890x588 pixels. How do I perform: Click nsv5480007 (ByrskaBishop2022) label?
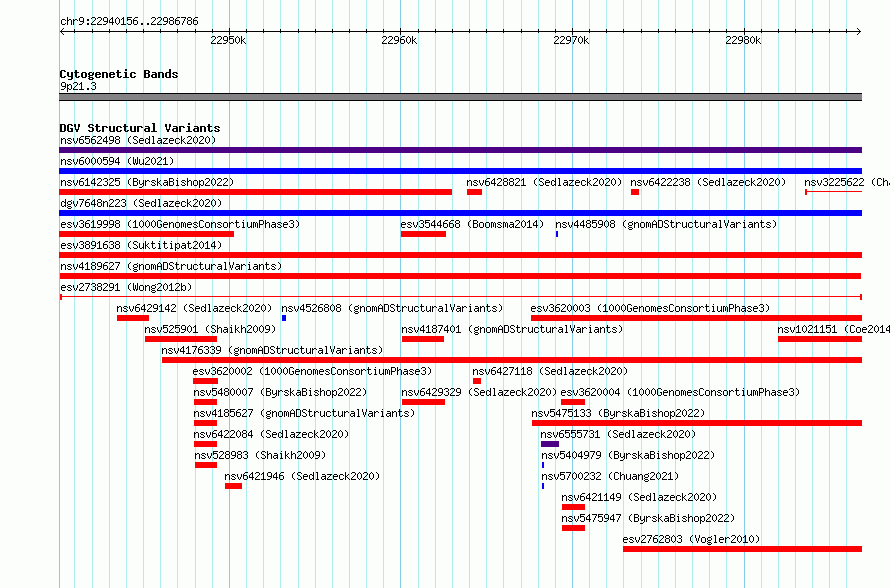pyautogui.click(x=280, y=392)
